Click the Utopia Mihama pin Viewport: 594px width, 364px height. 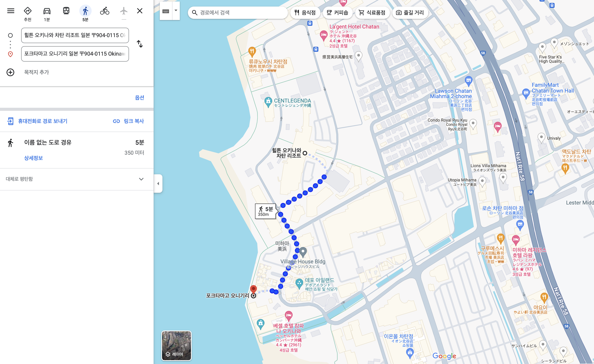click(482, 182)
